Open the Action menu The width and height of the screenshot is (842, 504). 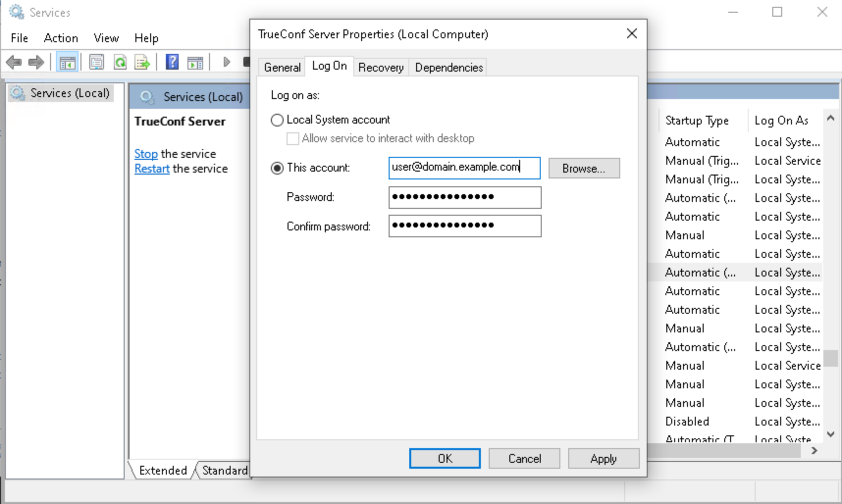61,38
